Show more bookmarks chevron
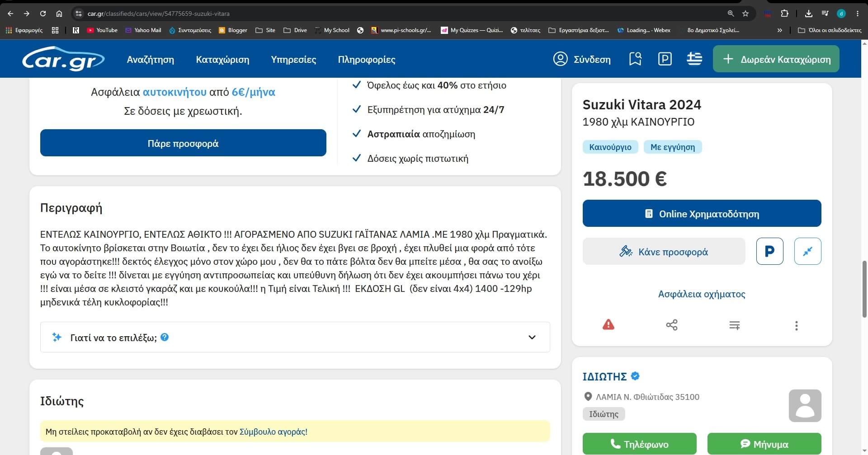 click(x=779, y=30)
